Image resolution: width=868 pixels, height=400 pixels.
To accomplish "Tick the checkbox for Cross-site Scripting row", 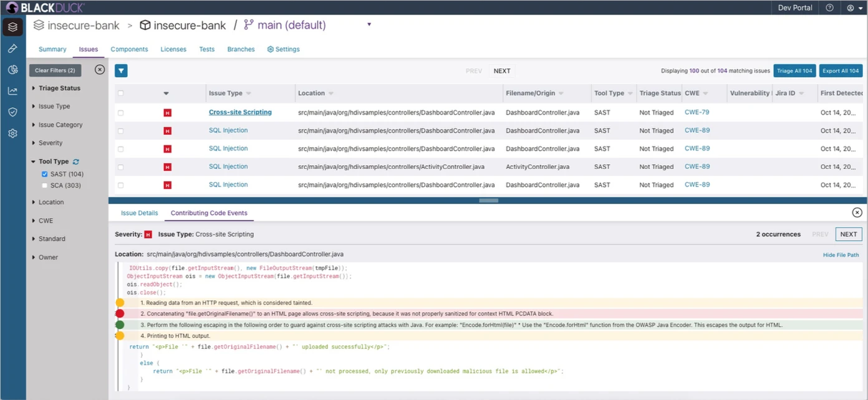I will tap(121, 113).
